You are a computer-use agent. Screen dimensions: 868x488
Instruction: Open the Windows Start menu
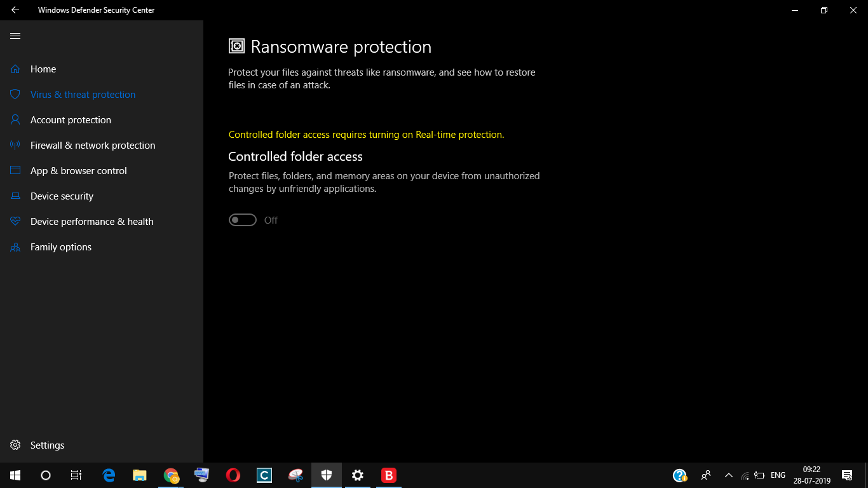[15, 475]
